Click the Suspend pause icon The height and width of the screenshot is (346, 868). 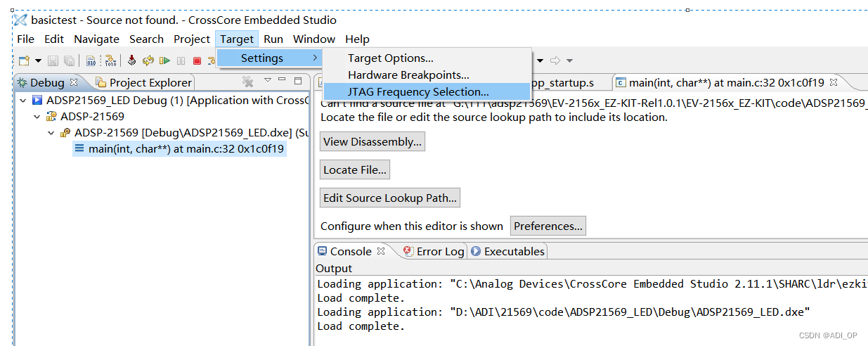point(181,61)
